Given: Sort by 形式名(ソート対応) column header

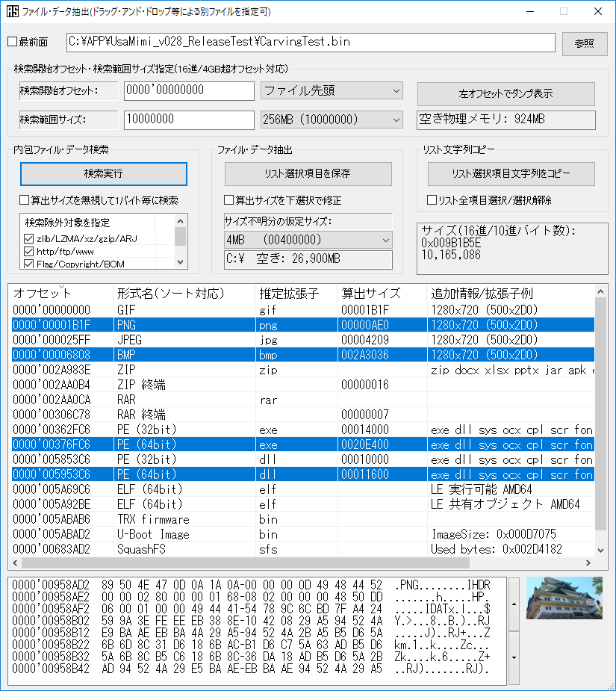Looking at the screenshot, I should pyautogui.click(x=184, y=293).
